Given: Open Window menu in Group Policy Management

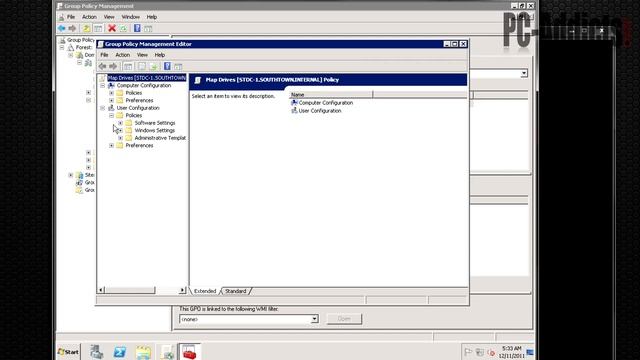Looking at the screenshot, I should click(x=131, y=17).
